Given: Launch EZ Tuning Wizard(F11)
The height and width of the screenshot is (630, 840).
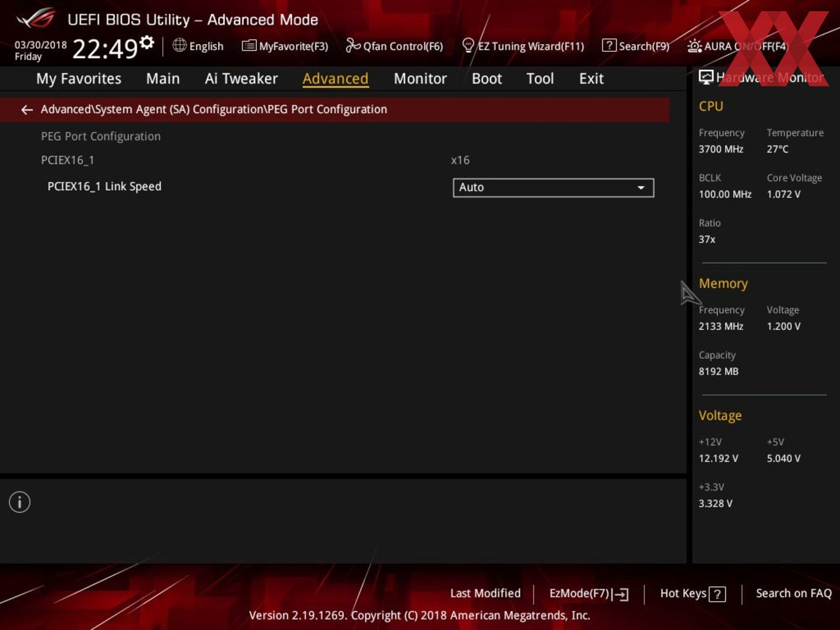Looking at the screenshot, I should coord(523,46).
